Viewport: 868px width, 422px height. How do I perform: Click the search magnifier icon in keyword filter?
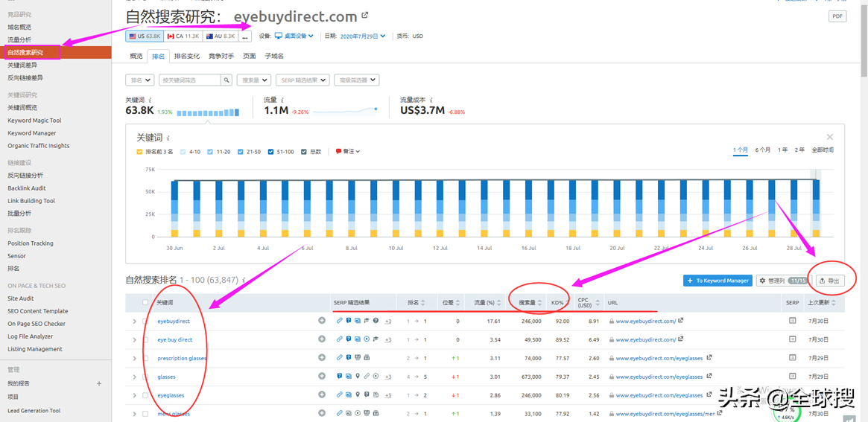226,80
